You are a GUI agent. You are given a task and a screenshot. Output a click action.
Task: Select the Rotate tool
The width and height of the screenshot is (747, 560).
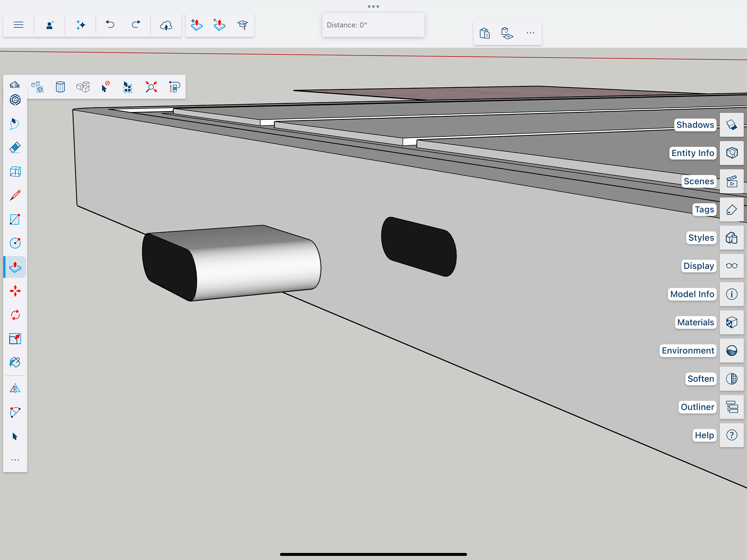[15, 315]
